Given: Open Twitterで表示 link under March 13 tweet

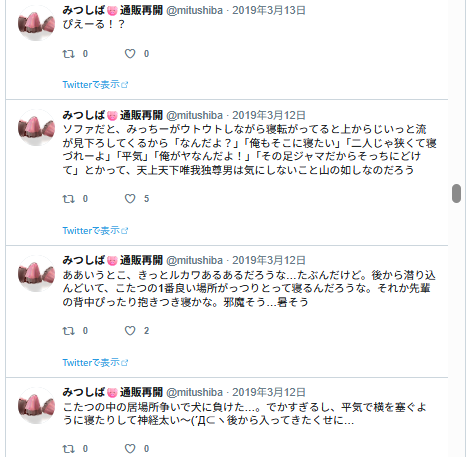Looking at the screenshot, I should tap(95, 85).
